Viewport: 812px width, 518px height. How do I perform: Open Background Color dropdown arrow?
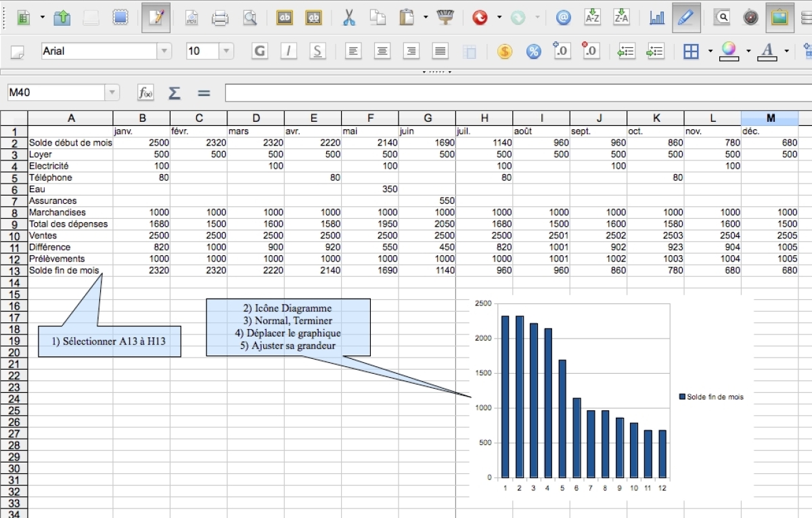748,51
